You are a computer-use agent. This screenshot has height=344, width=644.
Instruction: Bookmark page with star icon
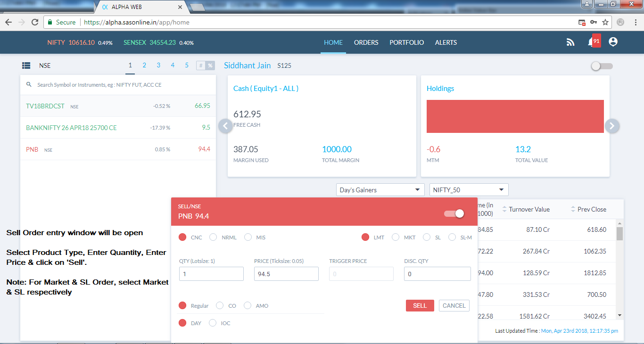pos(605,22)
